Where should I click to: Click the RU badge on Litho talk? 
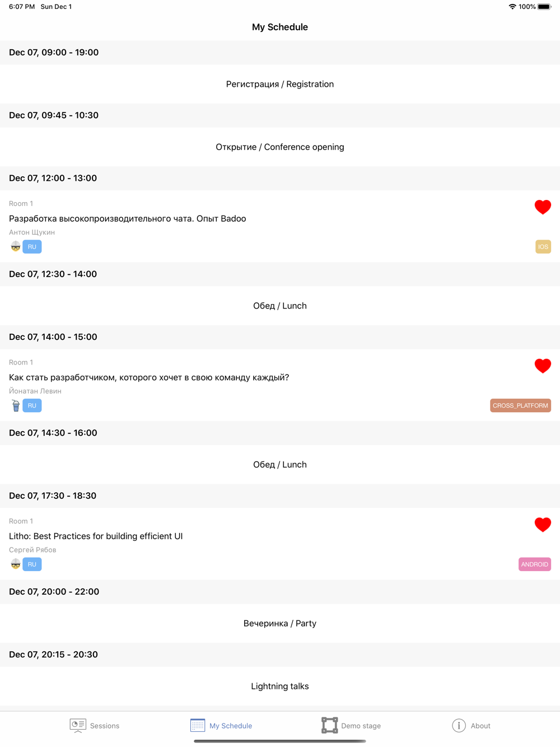[32, 564]
